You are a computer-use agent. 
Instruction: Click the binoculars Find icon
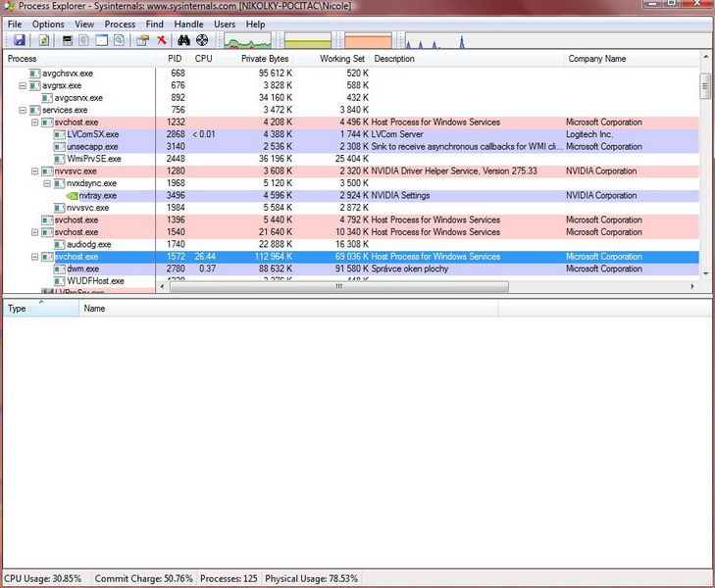(x=183, y=40)
